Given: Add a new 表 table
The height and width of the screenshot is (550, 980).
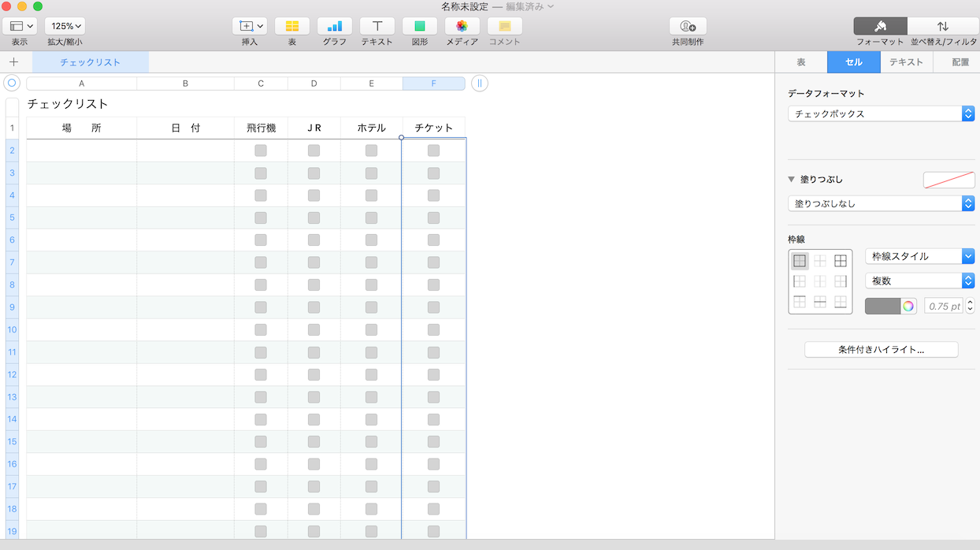Looking at the screenshot, I should point(292,26).
